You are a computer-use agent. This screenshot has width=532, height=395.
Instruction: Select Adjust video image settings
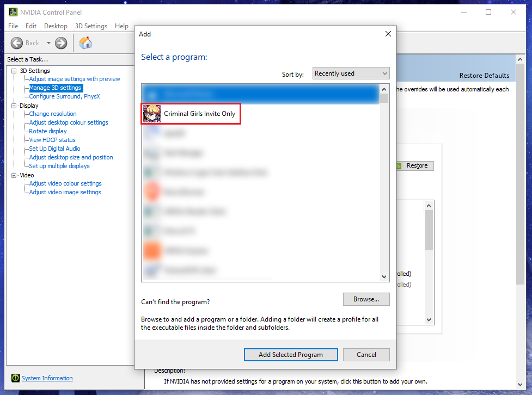click(65, 192)
